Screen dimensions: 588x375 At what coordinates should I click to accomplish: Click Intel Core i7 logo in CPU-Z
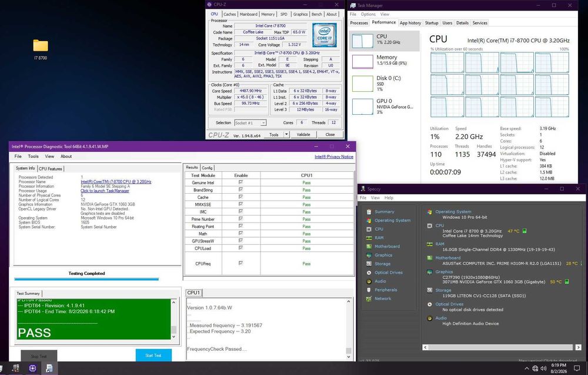[325, 35]
